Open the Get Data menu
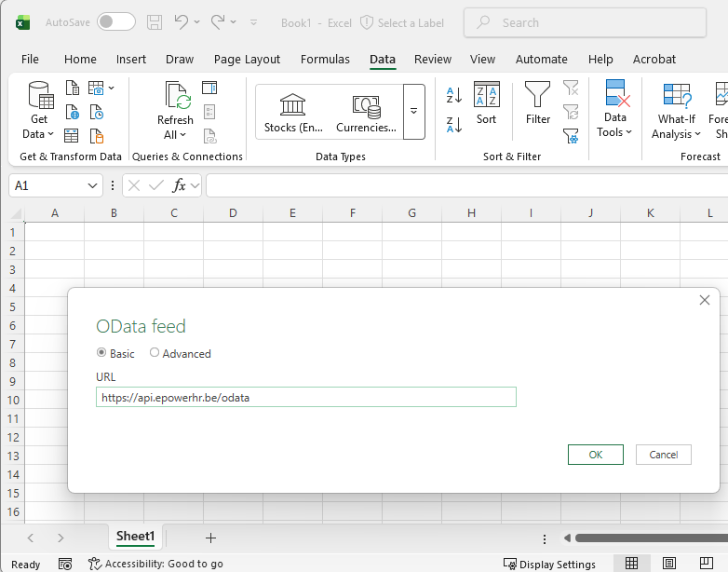Image resolution: width=728 pixels, height=572 pixels. coord(39,110)
